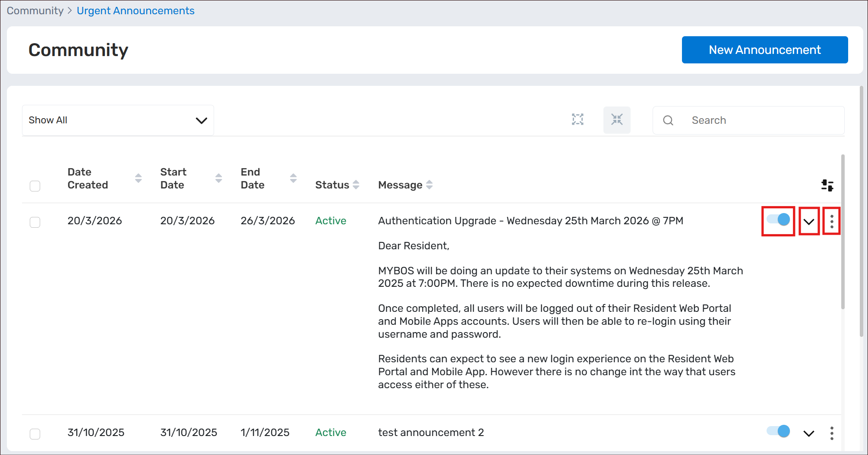Disable the test announcement 2 switch

(x=778, y=431)
